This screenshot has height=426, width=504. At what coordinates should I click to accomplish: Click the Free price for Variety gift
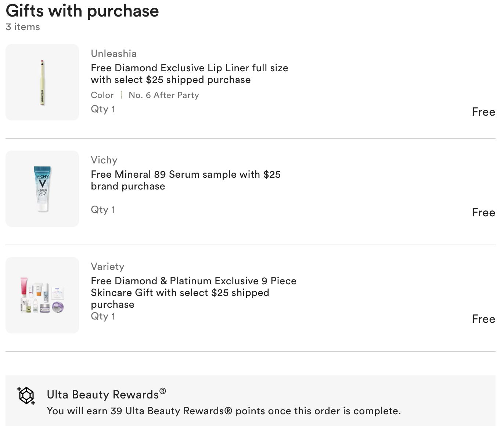(x=483, y=319)
